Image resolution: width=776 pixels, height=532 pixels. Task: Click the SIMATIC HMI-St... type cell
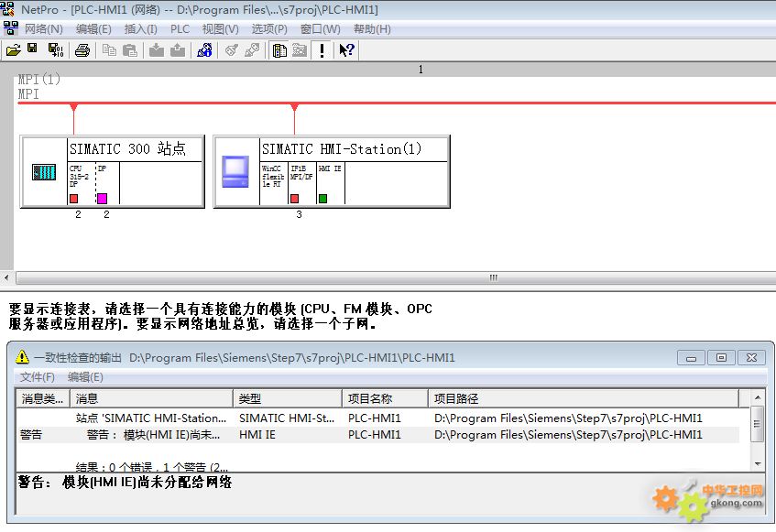coord(287,418)
